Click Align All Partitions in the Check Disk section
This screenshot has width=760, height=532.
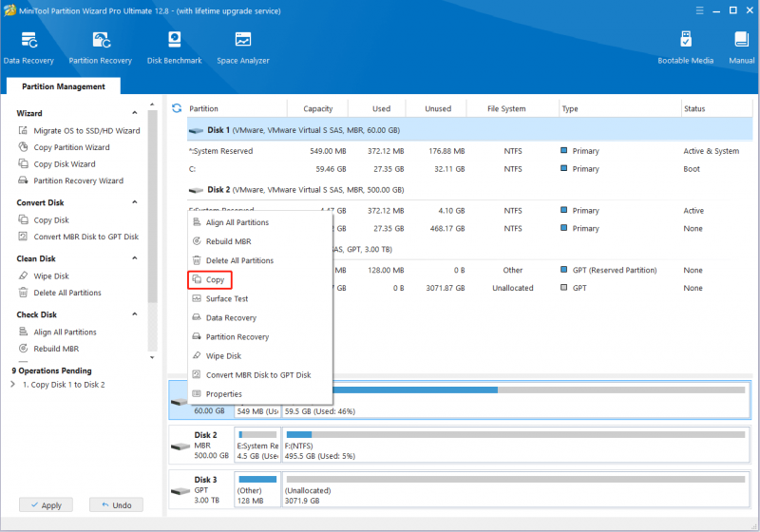coord(58,332)
